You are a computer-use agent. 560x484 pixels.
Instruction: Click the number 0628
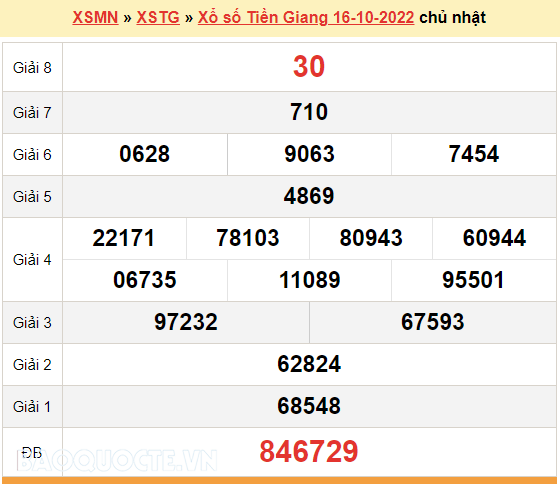tap(145, 154)
